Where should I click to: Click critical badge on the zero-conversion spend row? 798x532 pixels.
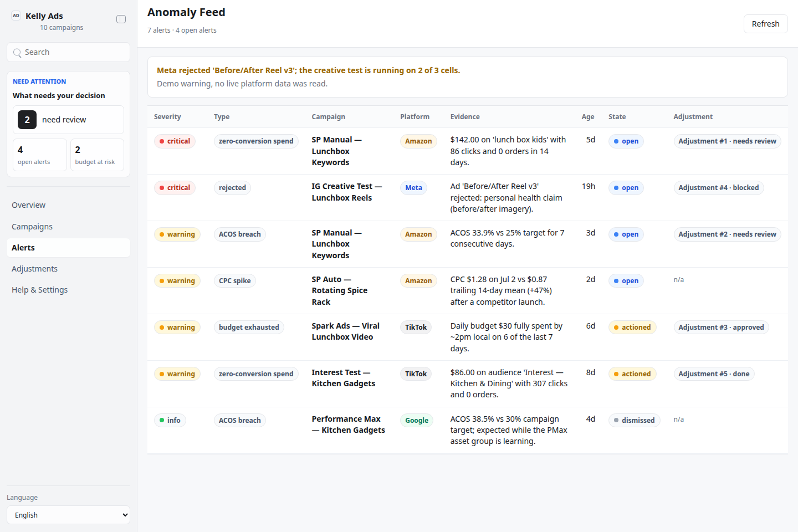click(x=175, y=141)
